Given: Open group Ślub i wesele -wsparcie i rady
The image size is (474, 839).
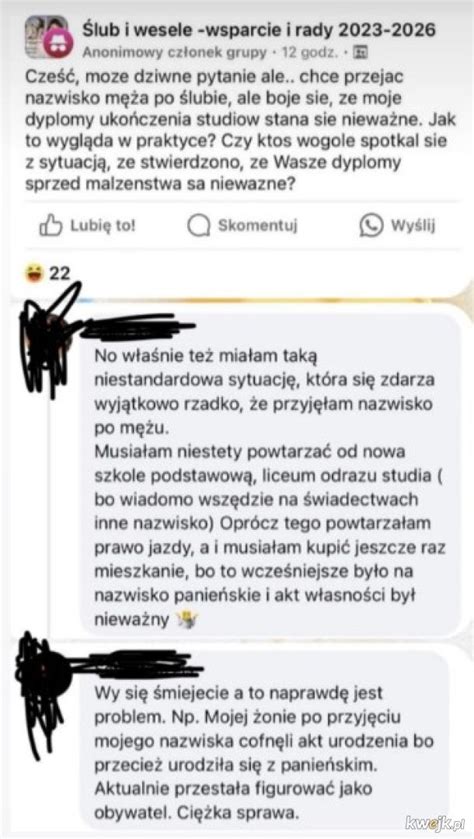Looking at the screenshot, I should 259,30.
